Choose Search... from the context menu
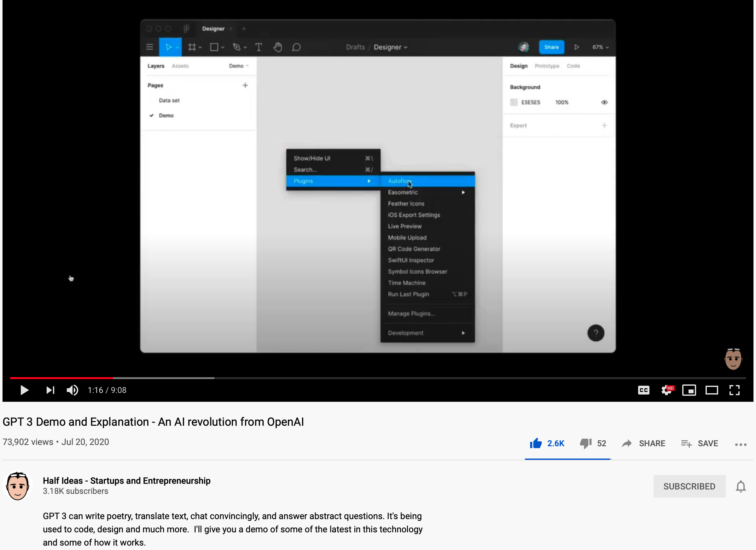This screenshot has width=756, height=550. (333, 170)
